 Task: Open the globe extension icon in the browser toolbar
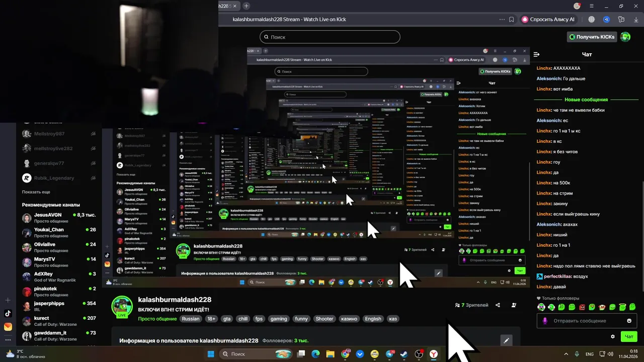click(x=592, y=20)
